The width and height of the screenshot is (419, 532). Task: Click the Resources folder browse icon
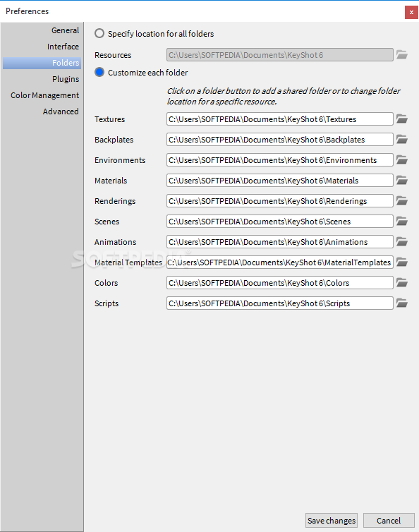tap(401, 54)
